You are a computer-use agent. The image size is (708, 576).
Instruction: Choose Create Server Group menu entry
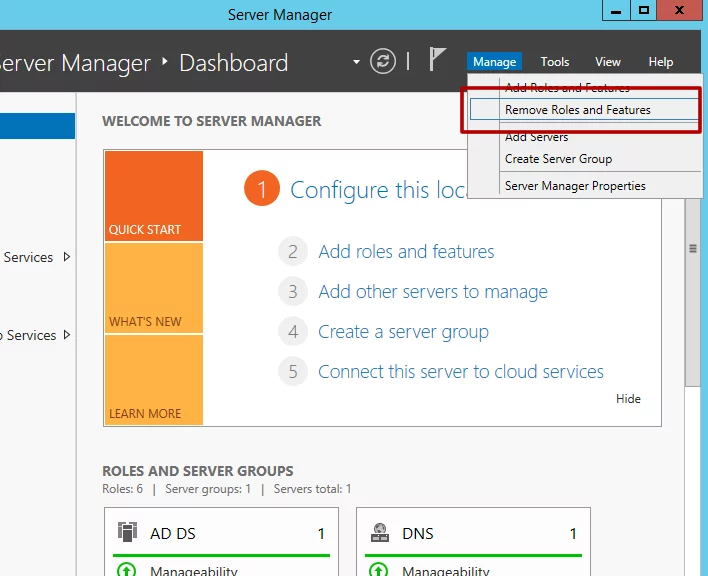click(558, 159)
